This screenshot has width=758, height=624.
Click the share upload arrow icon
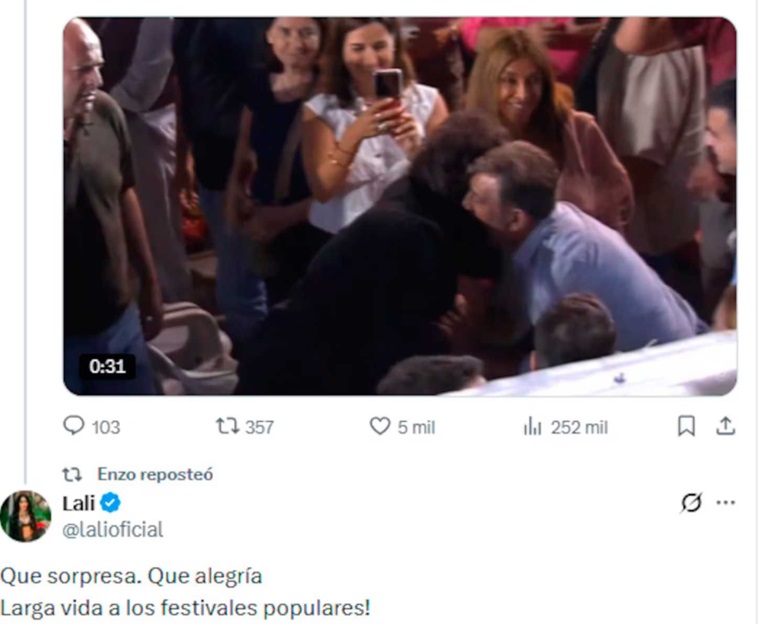pos(726,427)
